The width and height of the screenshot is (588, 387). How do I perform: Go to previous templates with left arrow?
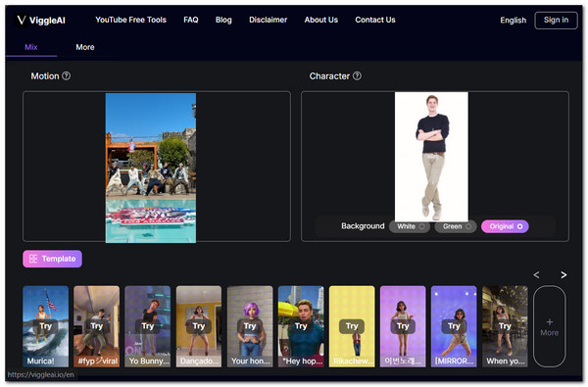click(537, 275)
